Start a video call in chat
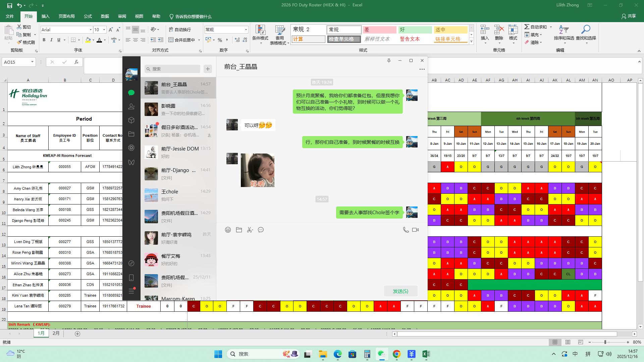The width and height of the screenshot is (644, 362). pyautogui.click(x=415, y=230)
